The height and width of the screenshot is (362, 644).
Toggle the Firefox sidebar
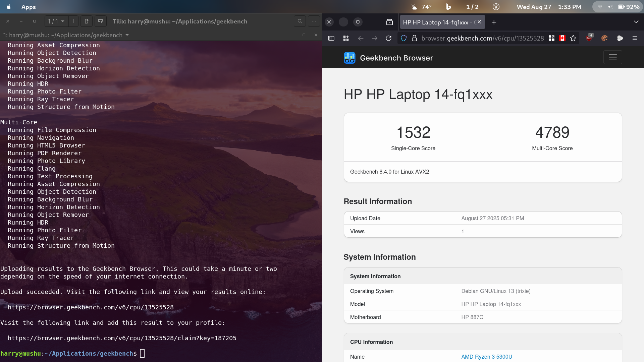click(331, 38)
